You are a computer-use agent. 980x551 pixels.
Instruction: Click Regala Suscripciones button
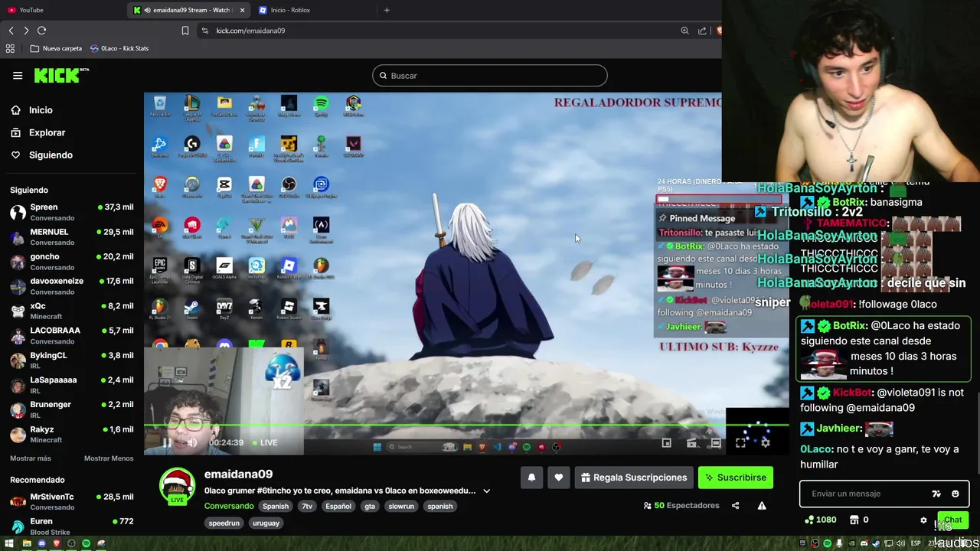tap(634, 478)
